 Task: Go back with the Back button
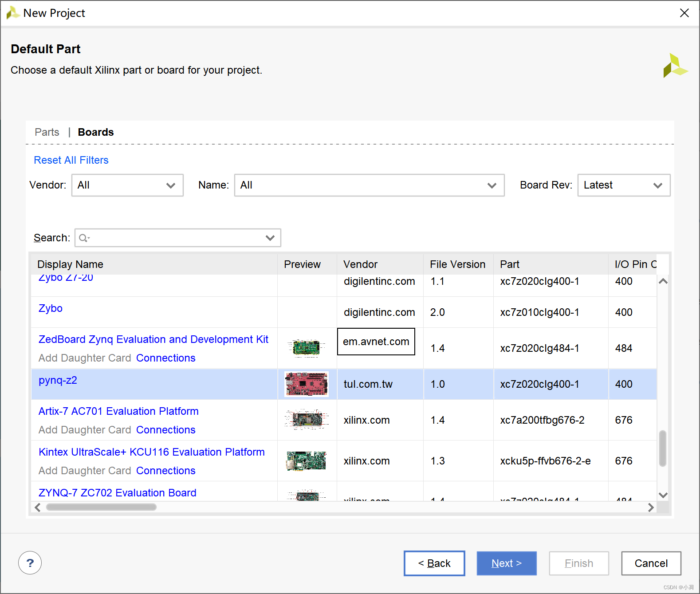[434, 563]
